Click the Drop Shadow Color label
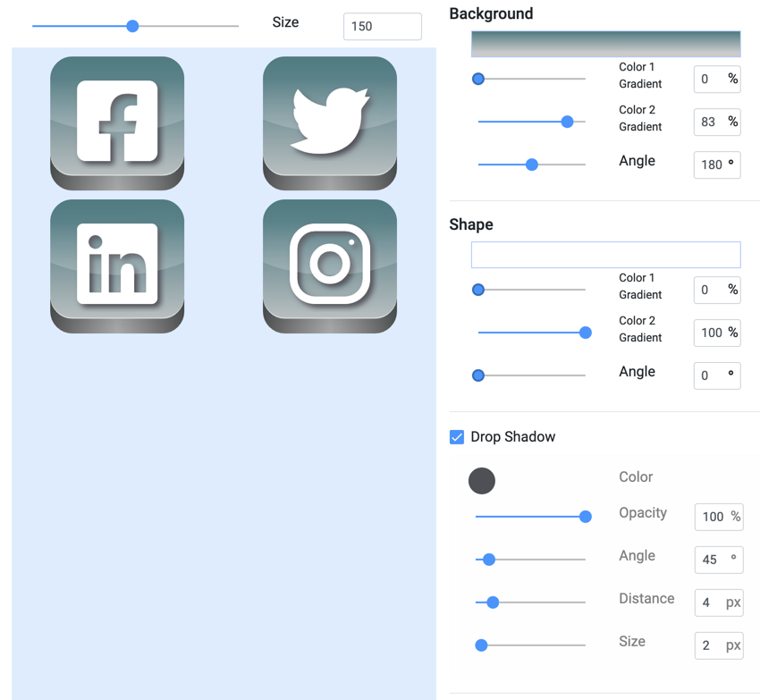 [636, 477]
